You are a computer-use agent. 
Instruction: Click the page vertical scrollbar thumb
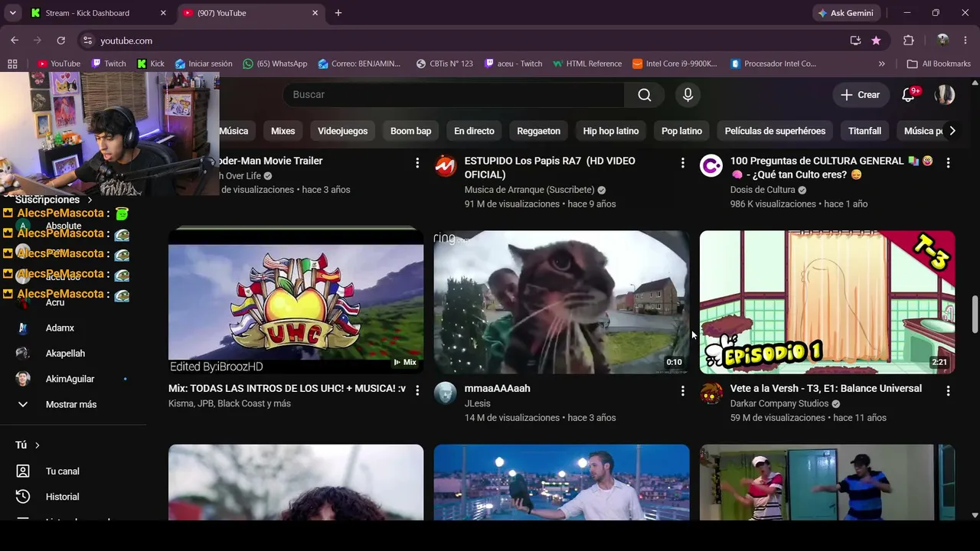tap(975, 313)
